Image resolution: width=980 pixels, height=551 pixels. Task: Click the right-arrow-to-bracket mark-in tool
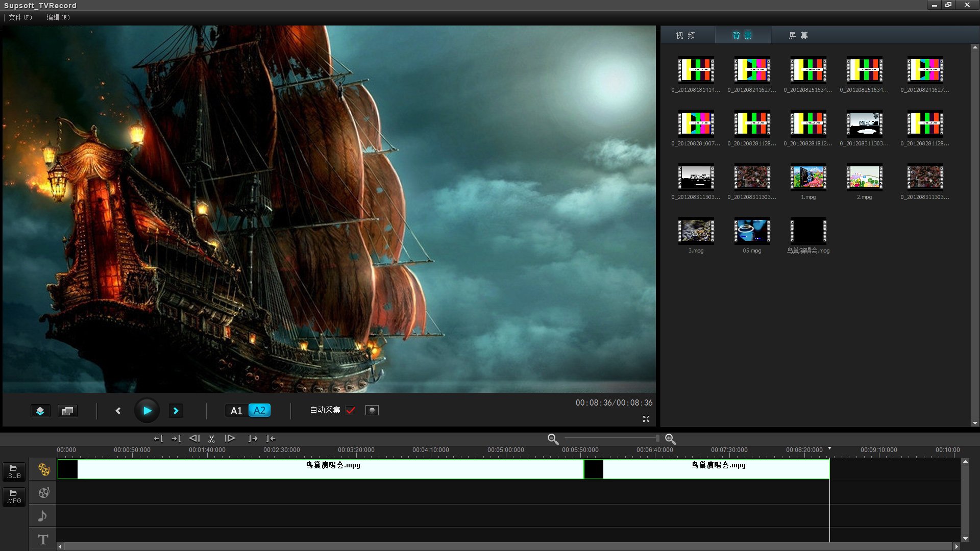coord(177,438)
